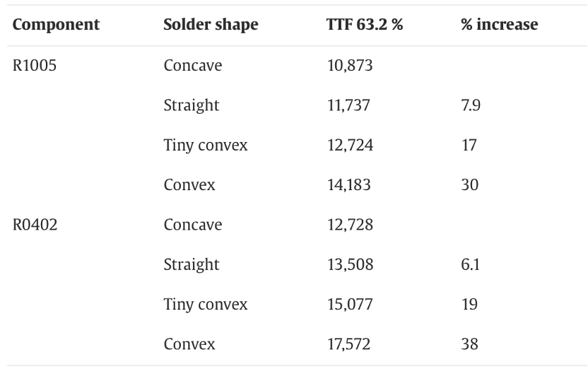The height and width of the screenshot is (369, 588).
Task: Select the R0402 component cell
Action: [35, 225]
